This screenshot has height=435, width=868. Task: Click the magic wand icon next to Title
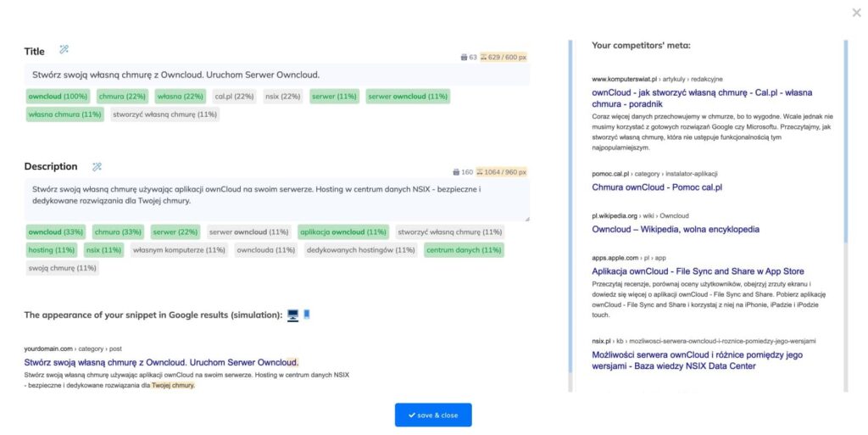[64, 51]
